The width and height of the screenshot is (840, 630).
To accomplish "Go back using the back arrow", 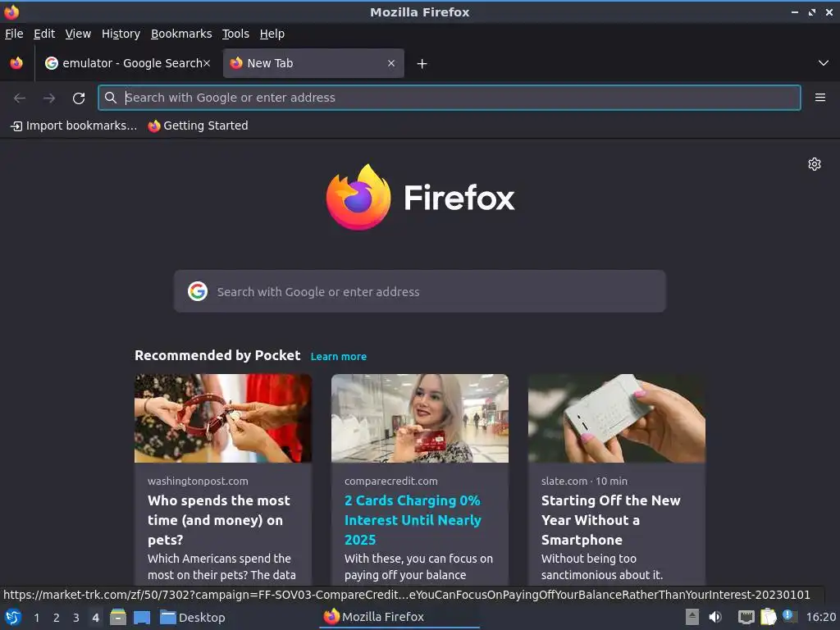I will point(20,98).
